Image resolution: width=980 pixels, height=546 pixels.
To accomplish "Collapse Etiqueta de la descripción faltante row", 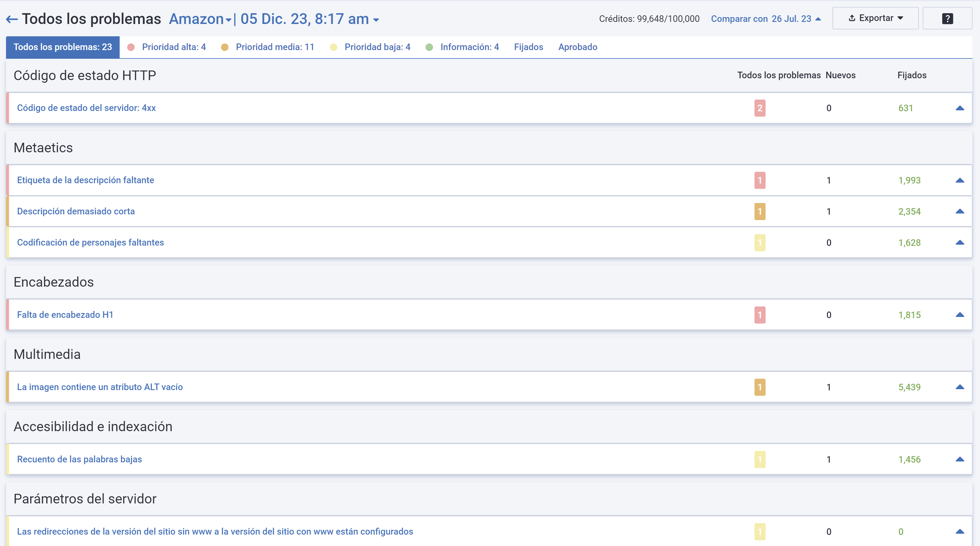I will (960, 181).
